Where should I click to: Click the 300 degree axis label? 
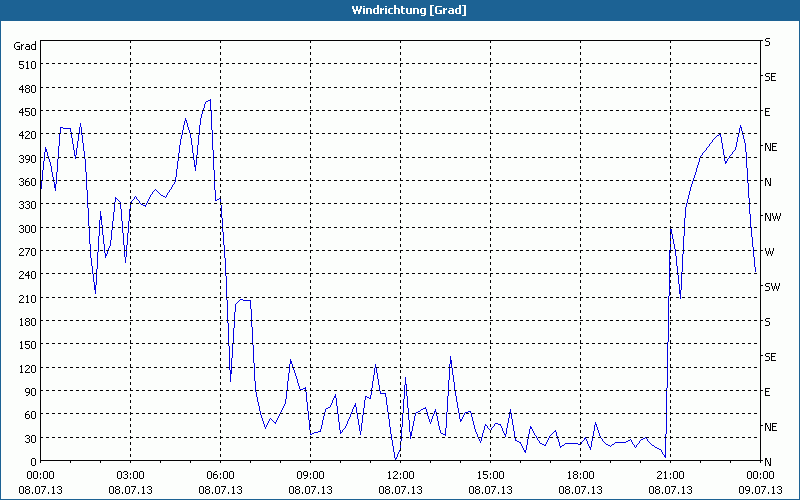(28, 229)
